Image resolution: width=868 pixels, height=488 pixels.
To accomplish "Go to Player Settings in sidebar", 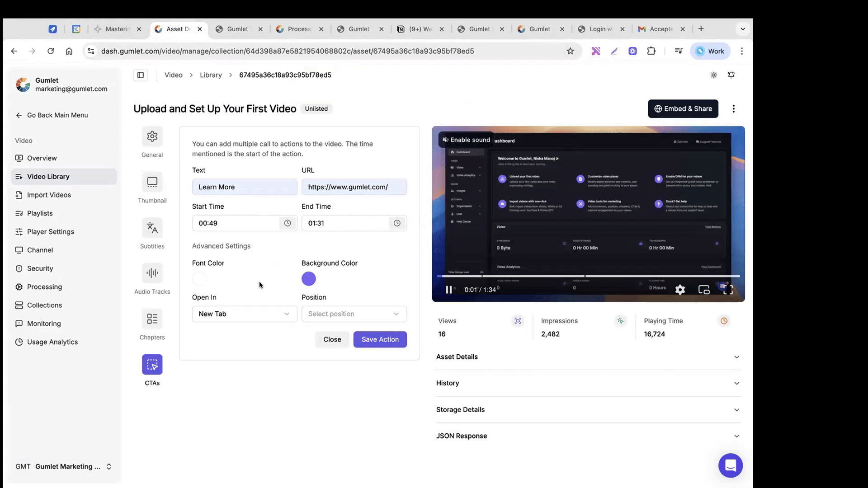I will coord(50,232).
